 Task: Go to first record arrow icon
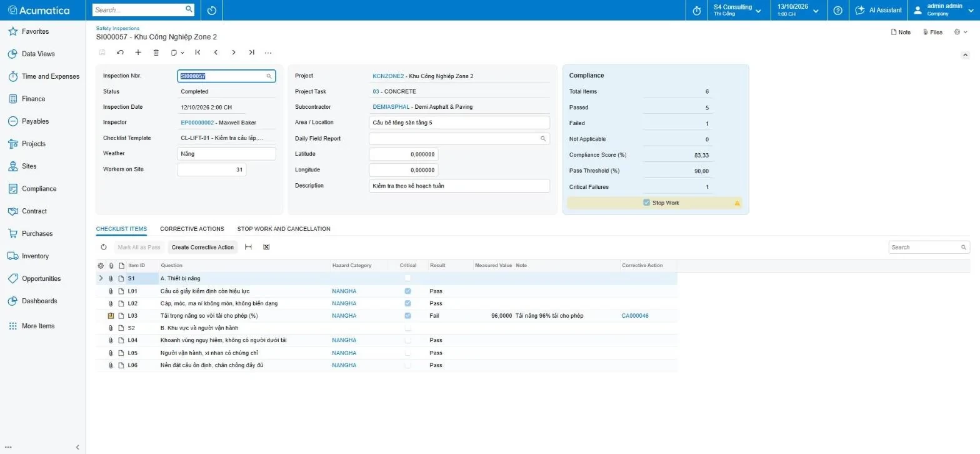tap(197, 53)
